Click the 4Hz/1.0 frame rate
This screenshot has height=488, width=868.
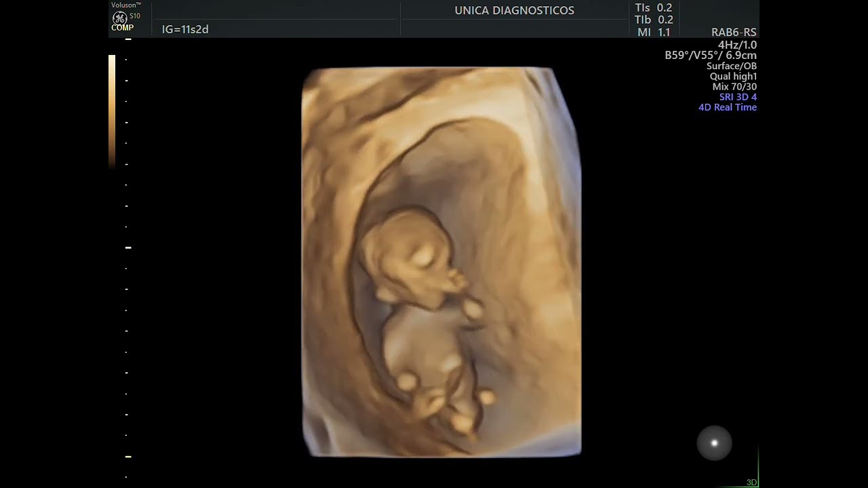[x=737, y=45]
